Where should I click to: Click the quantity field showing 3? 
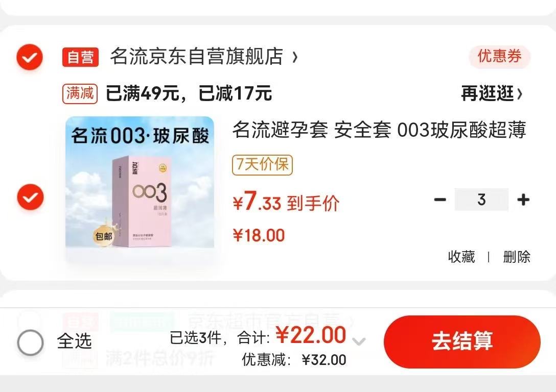[x=481, y=200]
